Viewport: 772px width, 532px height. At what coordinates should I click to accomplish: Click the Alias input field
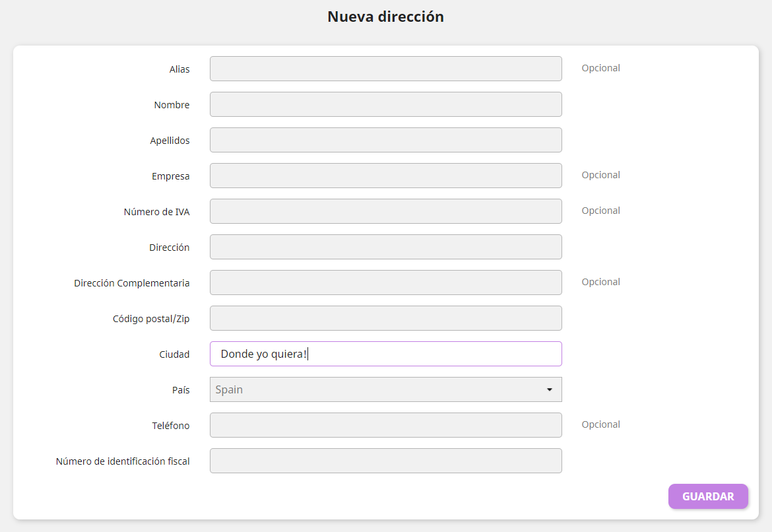coord(385,69)
